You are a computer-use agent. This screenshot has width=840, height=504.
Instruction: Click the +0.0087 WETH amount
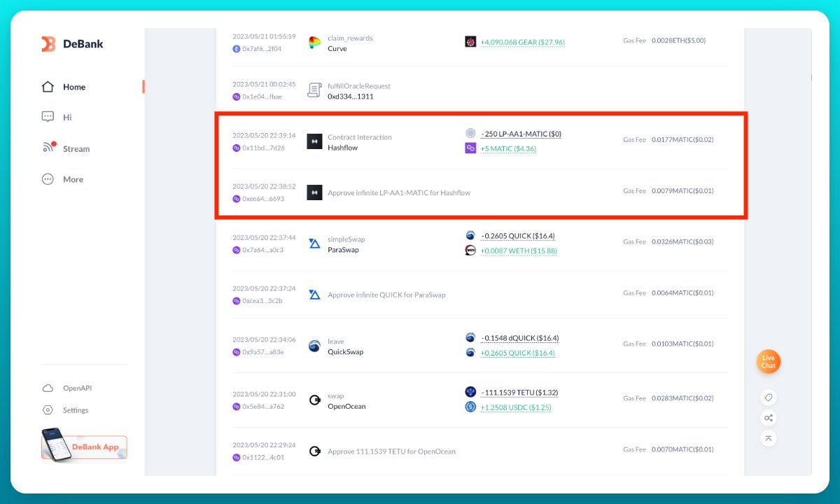click(x=519, y=251)
